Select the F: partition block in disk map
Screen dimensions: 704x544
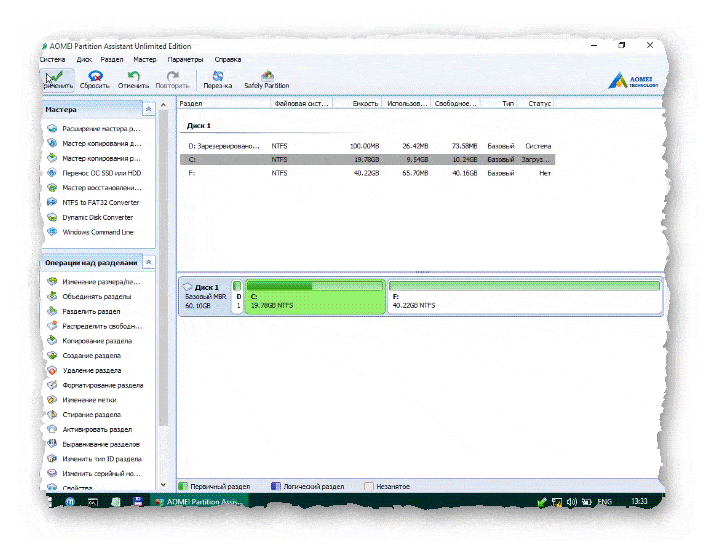pos(524,296)
